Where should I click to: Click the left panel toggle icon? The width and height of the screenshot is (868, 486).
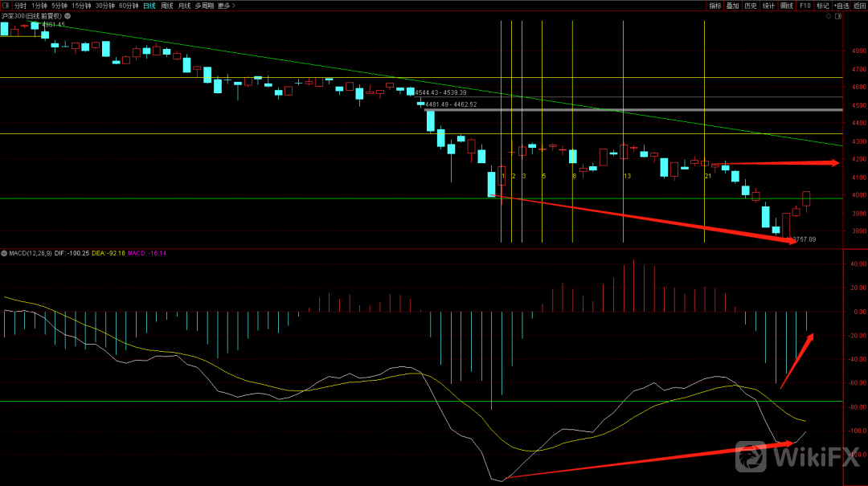pyautogui.click(x=6, y=6)
